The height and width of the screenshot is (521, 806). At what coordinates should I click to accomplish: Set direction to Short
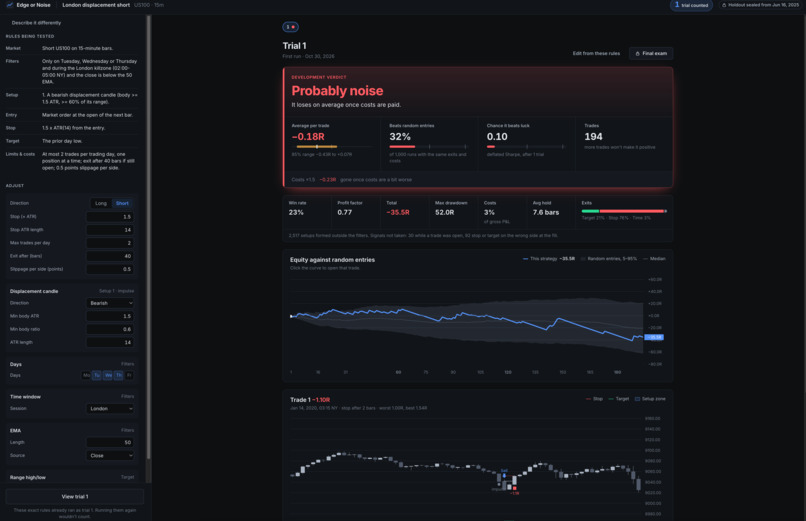click(x=122, y=203)
